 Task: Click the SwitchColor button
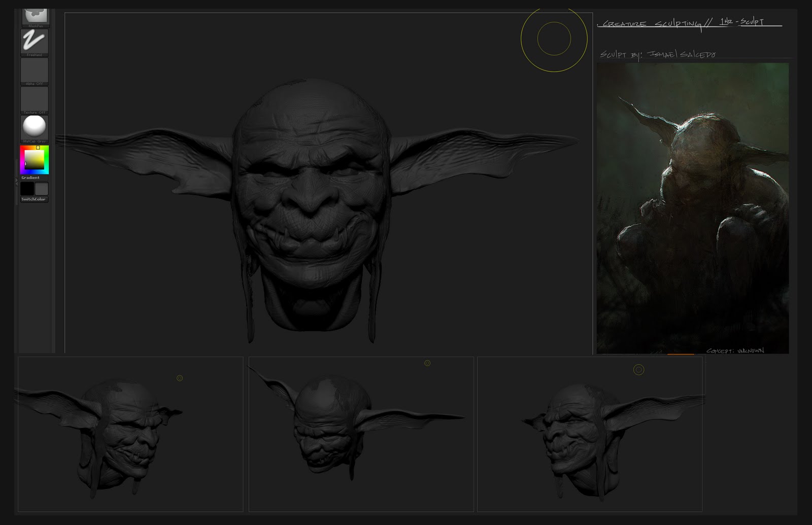[33, 199]
